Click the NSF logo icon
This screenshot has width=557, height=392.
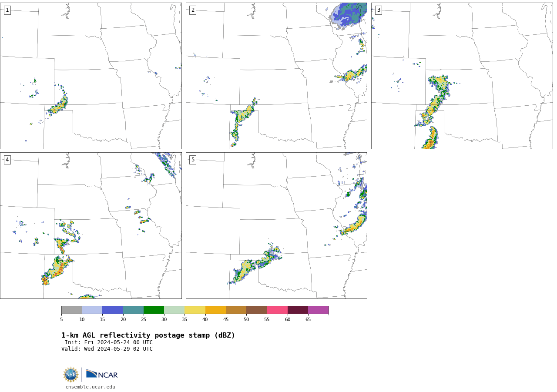pos(71,375)
